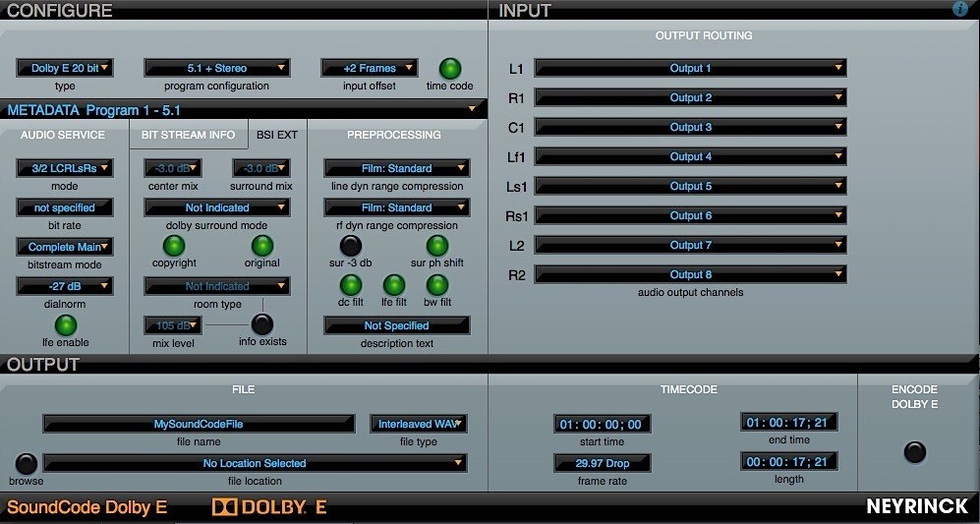Open the Lf1 routing Output 4 dropdown
This screenshot has height=524, width=980.
tap(691, 156)
